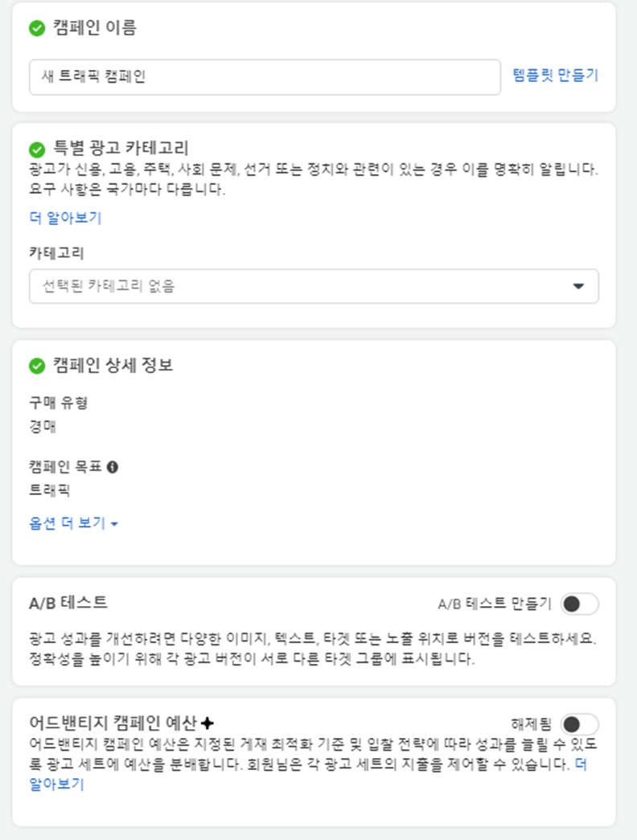Screen dimensions: 637x840
Task: Click the caret arrow in 카테고리 dropdown
Action: tap(578, 286)
